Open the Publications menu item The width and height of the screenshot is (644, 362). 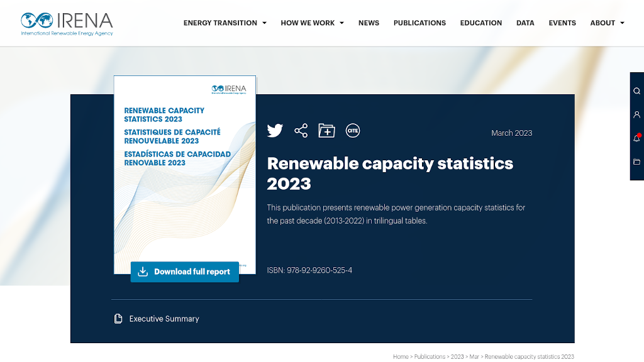tap(419, 23)
